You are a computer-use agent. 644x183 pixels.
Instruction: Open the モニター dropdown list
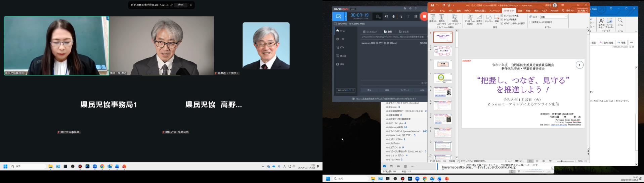[566, 17]
